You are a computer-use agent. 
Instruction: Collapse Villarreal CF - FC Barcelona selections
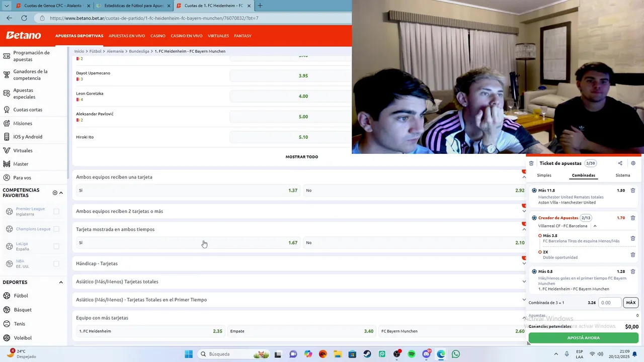pos(595,226)
